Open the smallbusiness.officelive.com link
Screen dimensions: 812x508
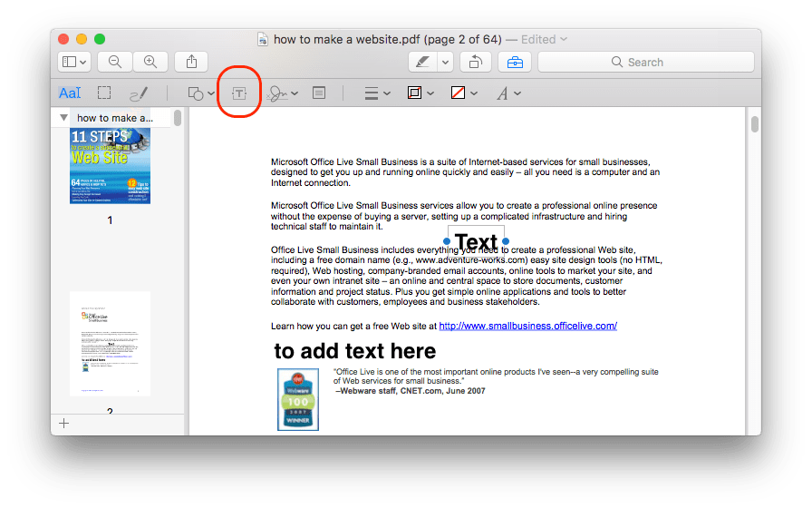pos(527,326)
